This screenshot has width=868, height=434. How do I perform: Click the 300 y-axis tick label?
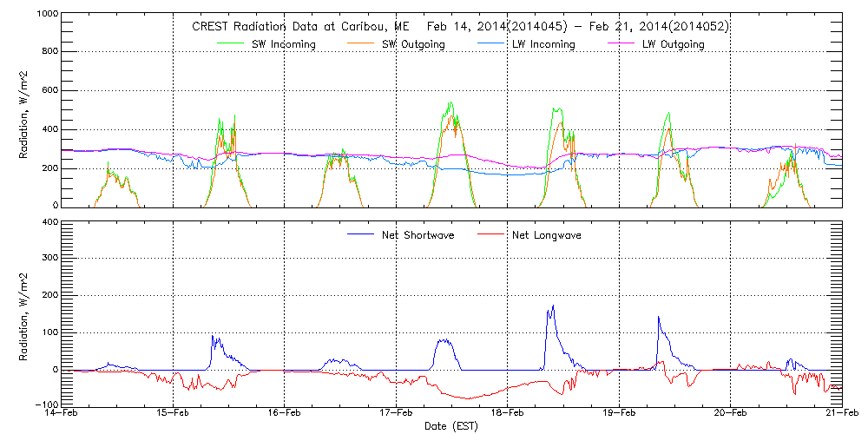pos(50,259)
